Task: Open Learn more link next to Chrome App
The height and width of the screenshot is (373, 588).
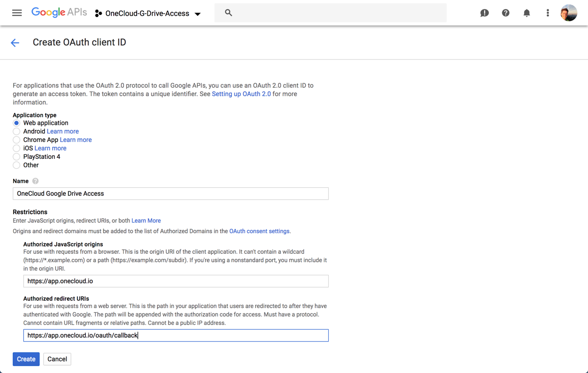Action: click(76, 140)
